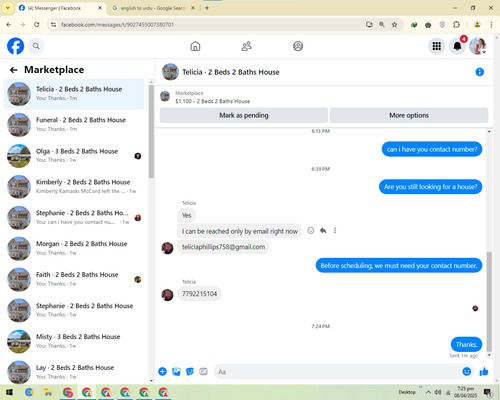Open the Extensions puzzle icon
500x400 pixels.
(x=456, y=24)
